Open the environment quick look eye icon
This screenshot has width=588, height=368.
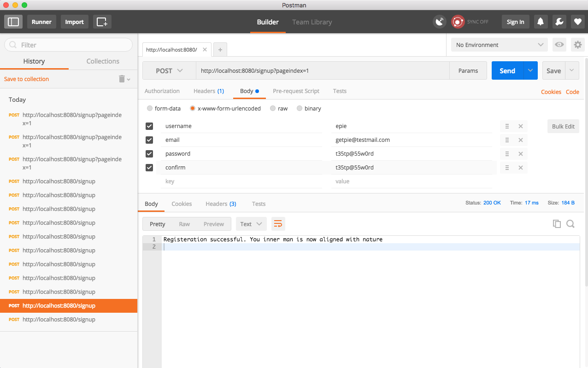click(559, 45)
